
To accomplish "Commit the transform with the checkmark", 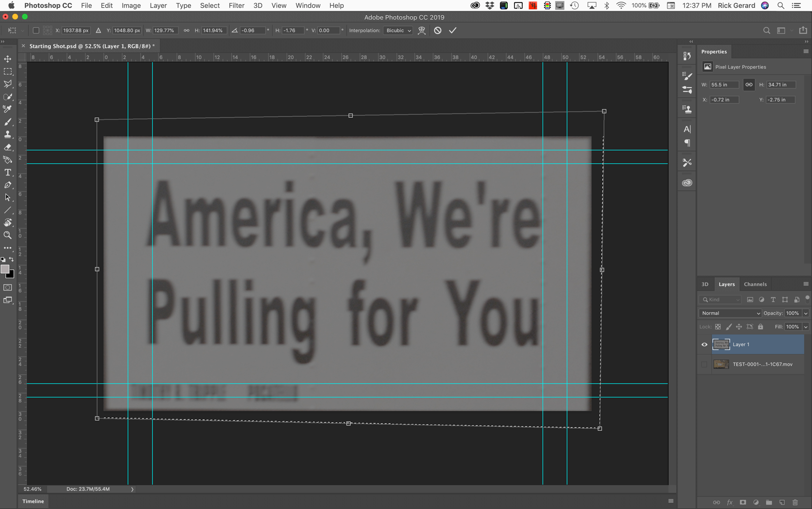I will 453,30.
